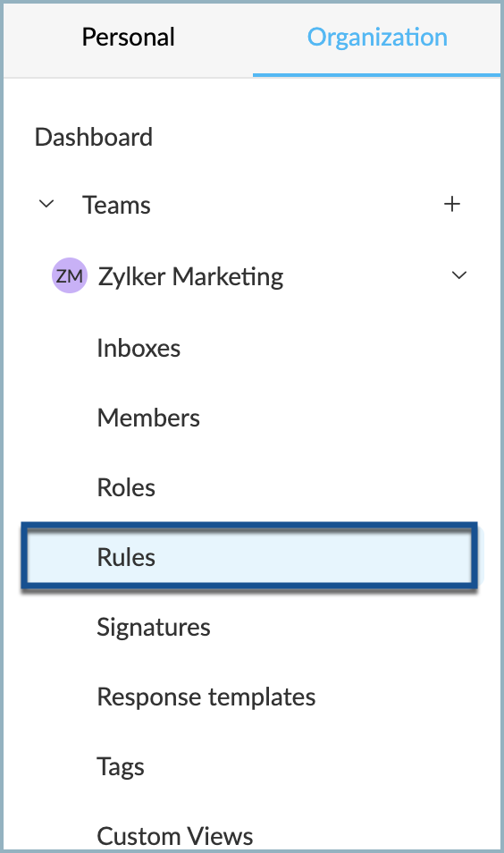Image resolution: width=504 pixels, height=853 pixels.
Task: Open Signatures settings
Action: [154, 628]
